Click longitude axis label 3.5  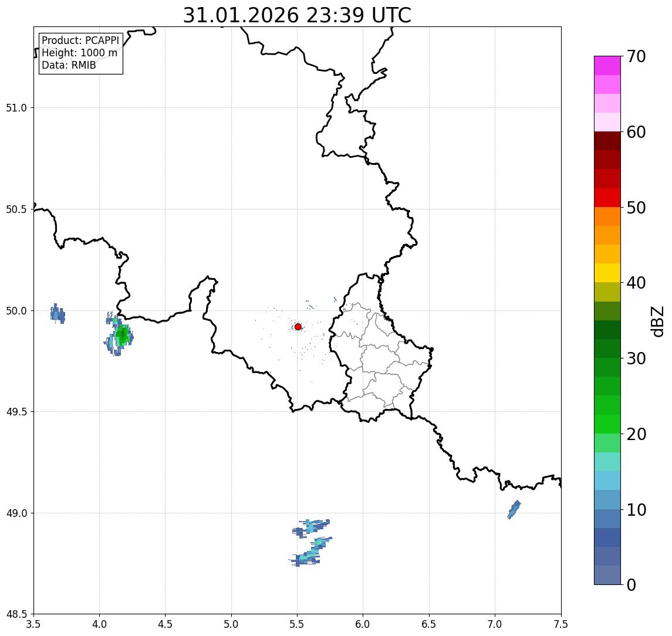tap(34, 624)
